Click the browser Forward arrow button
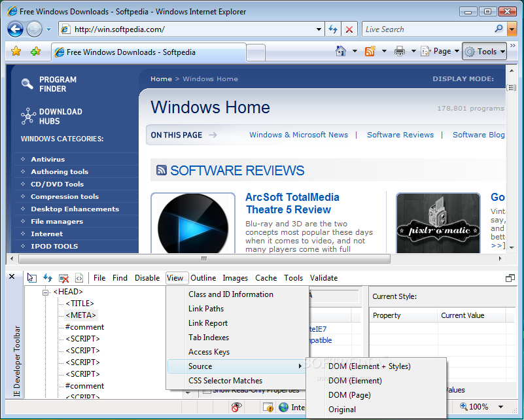 tap(34, 29)
